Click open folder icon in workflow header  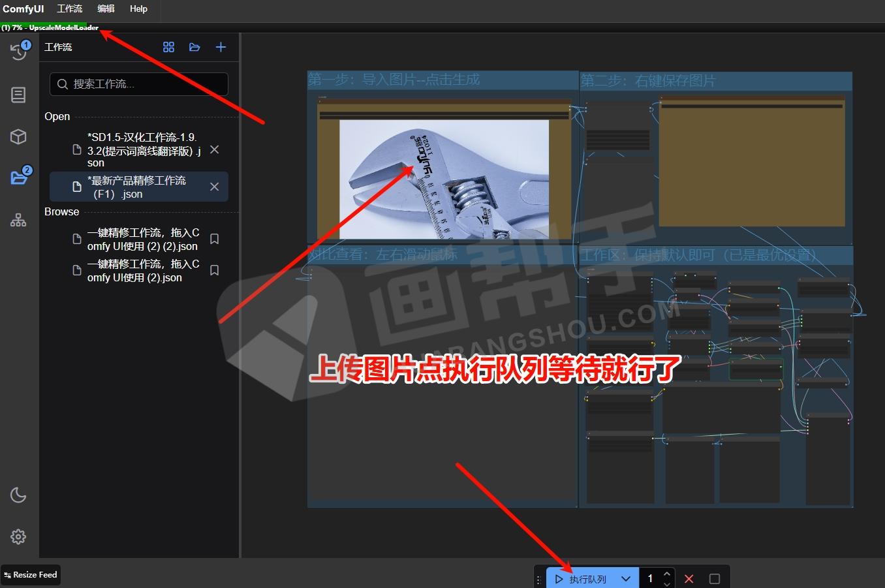point(194,47)
